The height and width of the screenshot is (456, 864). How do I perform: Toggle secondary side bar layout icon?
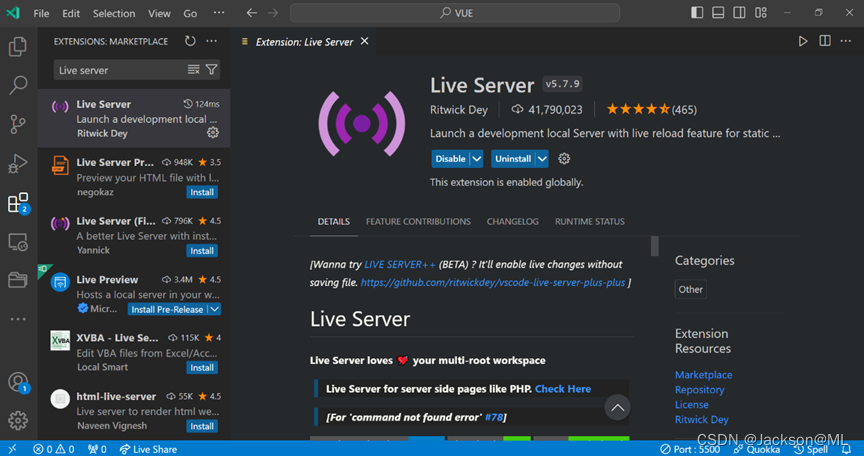coord(739,13)
